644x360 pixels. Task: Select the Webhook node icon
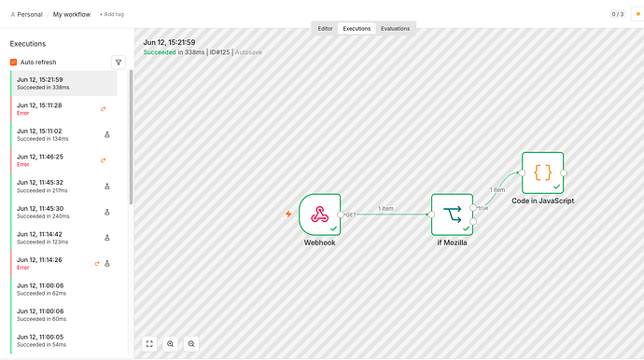coord(320,215)
